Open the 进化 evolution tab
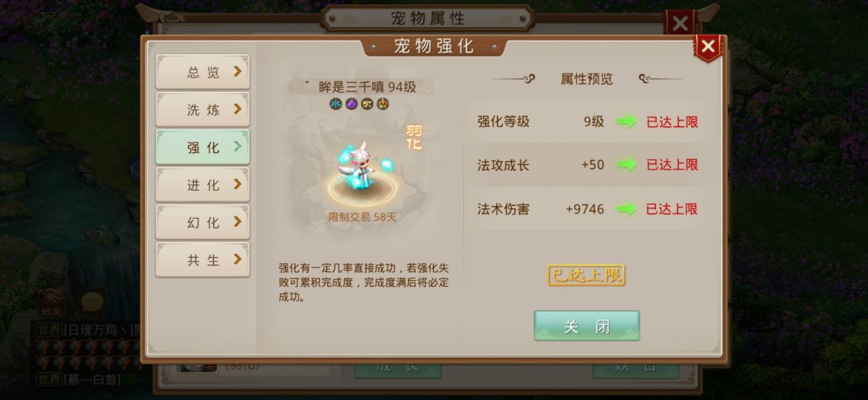868x400 pixels. tap(203, 185)
